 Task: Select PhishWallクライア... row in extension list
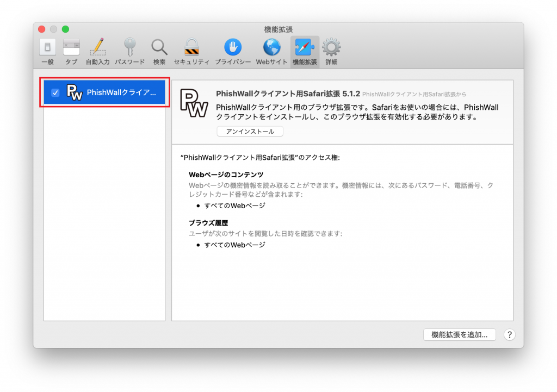(x=104, y=92)
